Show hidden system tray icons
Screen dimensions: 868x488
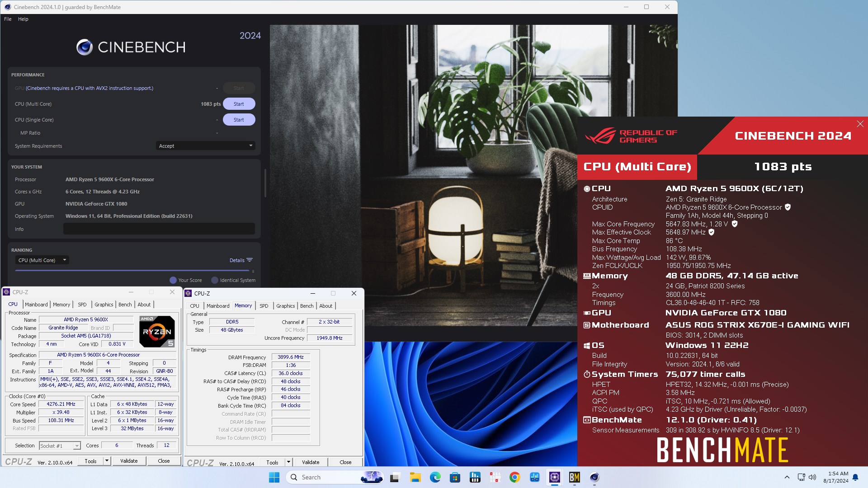pyautogui.click(x=787, y=477)
